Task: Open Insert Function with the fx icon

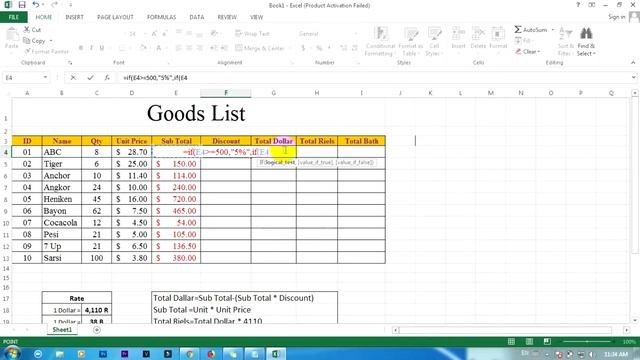Action: [x=107, y=78]
